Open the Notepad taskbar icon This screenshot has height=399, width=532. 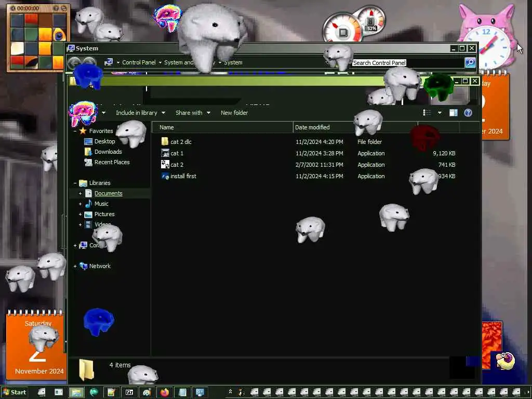click(182, 392)
